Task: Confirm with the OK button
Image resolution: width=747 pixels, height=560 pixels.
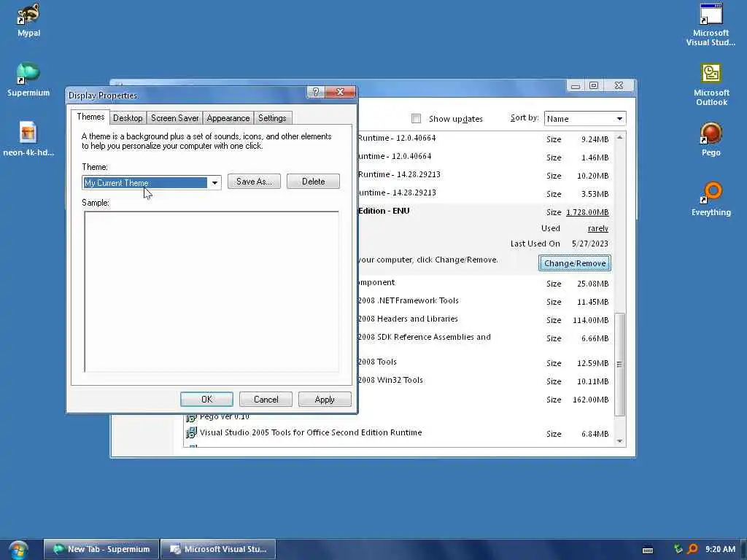Action: click(x=206, y=399)
